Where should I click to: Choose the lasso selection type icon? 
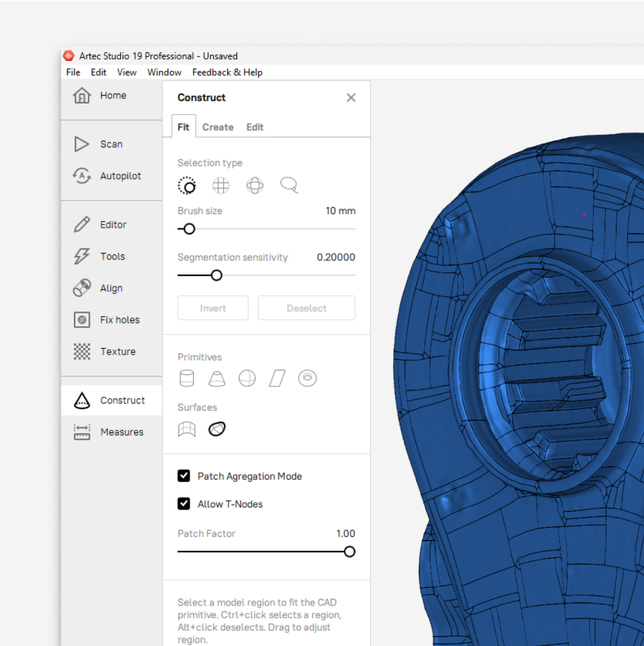tap(289, 185)
